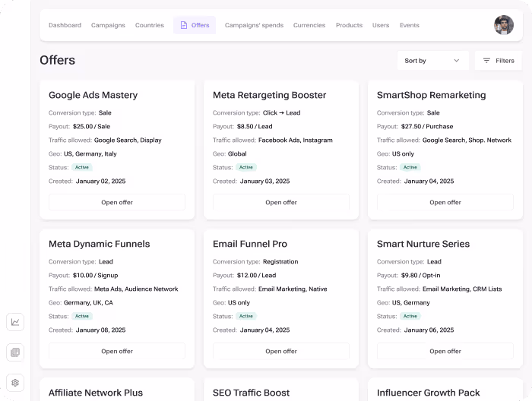Click the Geo value Germany, UK, CA
532x401 pixels.
(x=89, y=303)
